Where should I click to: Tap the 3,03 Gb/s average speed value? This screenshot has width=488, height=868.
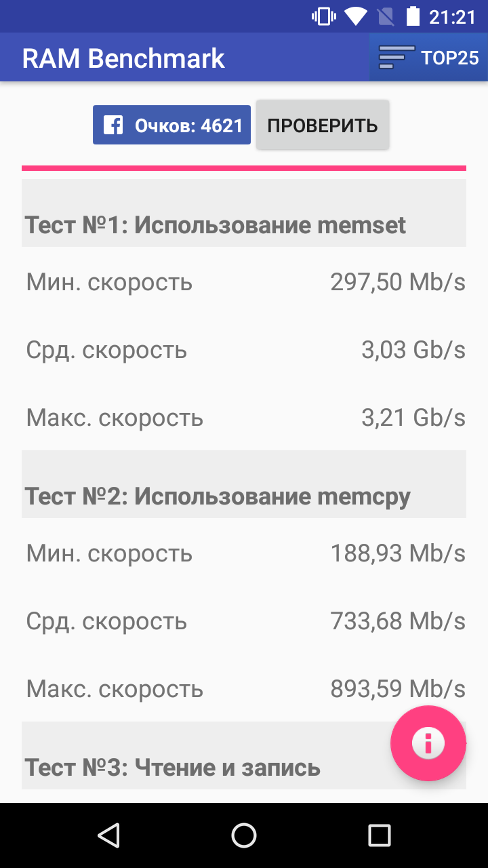[x=413, y=350]
